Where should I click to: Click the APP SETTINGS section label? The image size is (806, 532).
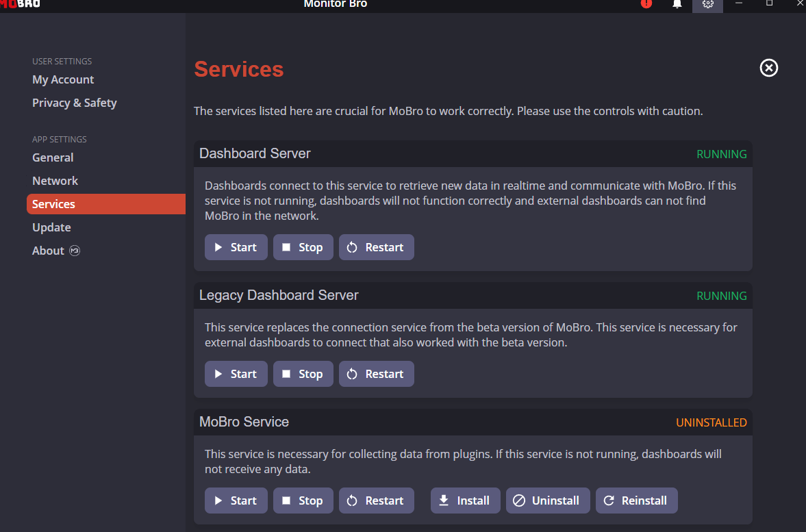pyautogui.click(x=60, y=139)
